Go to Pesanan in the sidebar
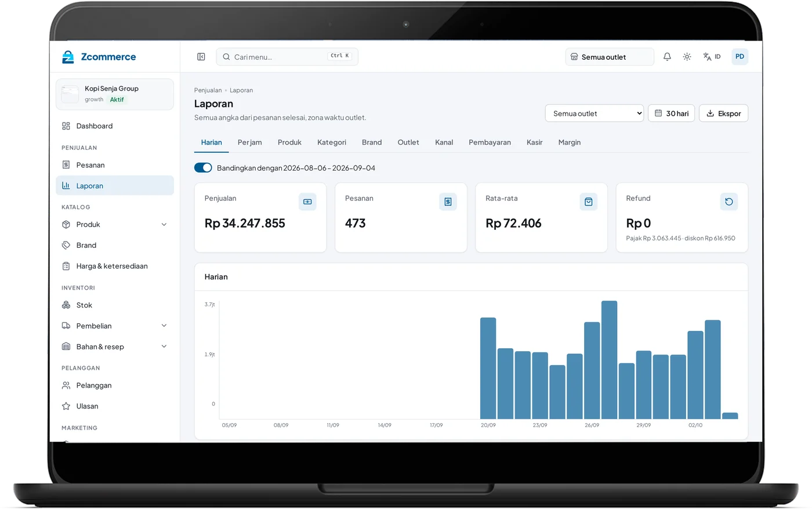This screenshot has height=509, width=812. click(115, 165)
